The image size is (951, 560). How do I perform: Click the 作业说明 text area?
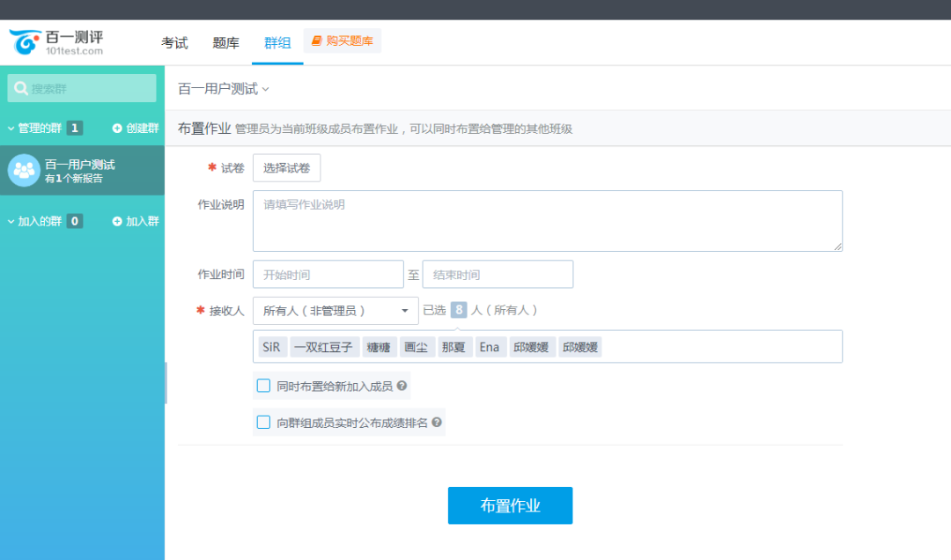point(547,221)
